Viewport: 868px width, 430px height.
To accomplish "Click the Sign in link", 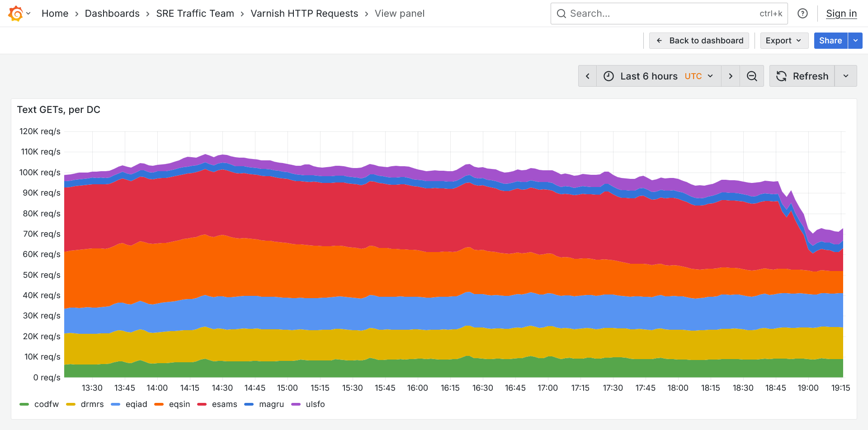I will click(841, 14).
